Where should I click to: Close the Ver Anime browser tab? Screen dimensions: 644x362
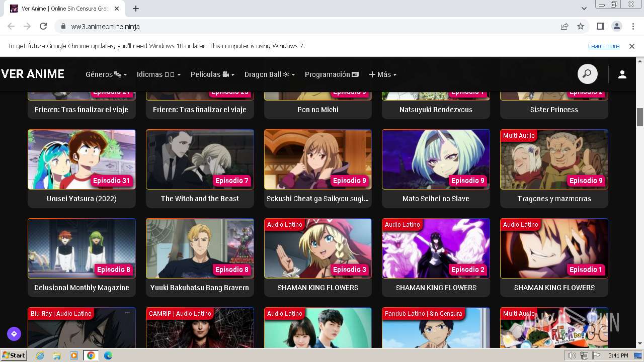[x=117, y=9]
